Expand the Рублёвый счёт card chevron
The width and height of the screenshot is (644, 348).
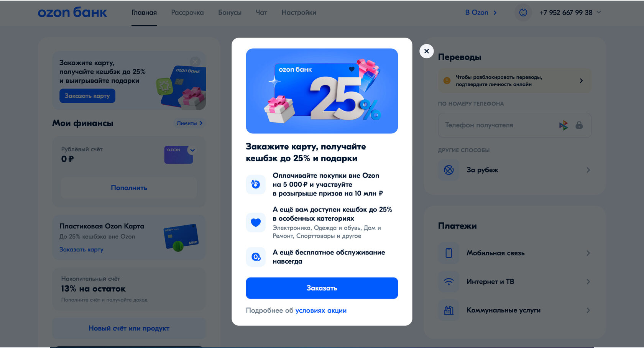(192, 150)
